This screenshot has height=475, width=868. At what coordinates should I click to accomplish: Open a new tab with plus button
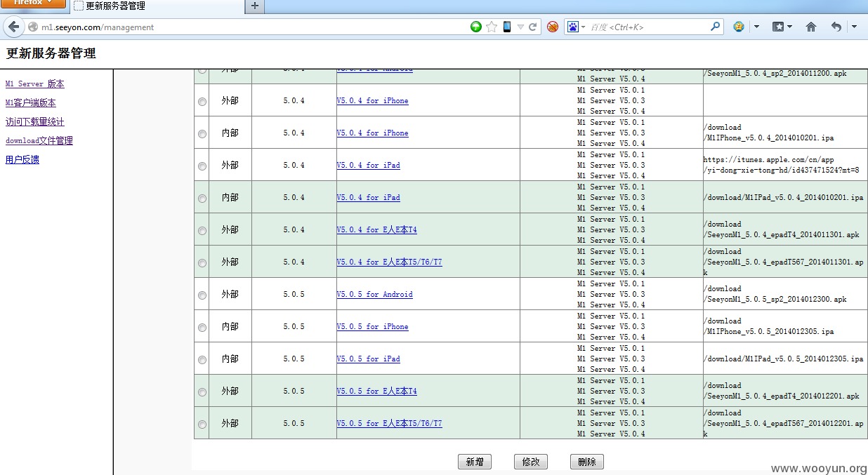(x=254, y=6)
